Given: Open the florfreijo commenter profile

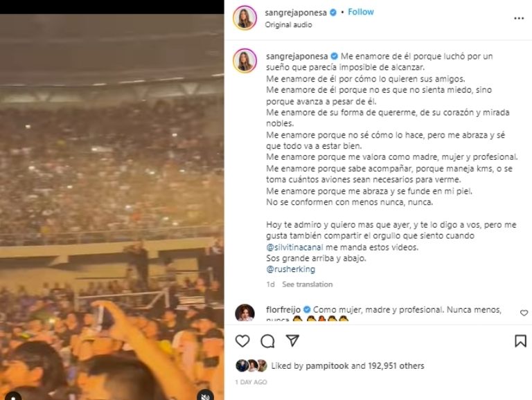Looking at the screenshot, I should [x=283, y=309].
